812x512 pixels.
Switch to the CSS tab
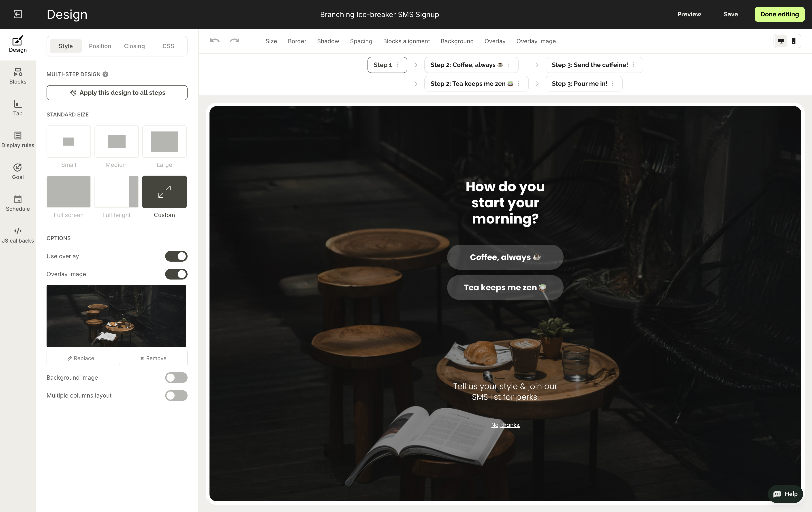[x=168, y=46]
